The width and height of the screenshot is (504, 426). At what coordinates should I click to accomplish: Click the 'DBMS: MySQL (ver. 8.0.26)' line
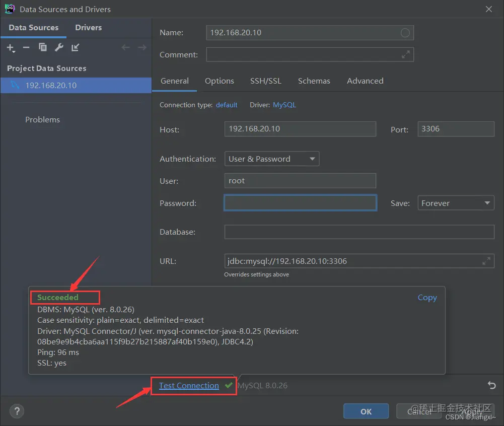[86, 310]
